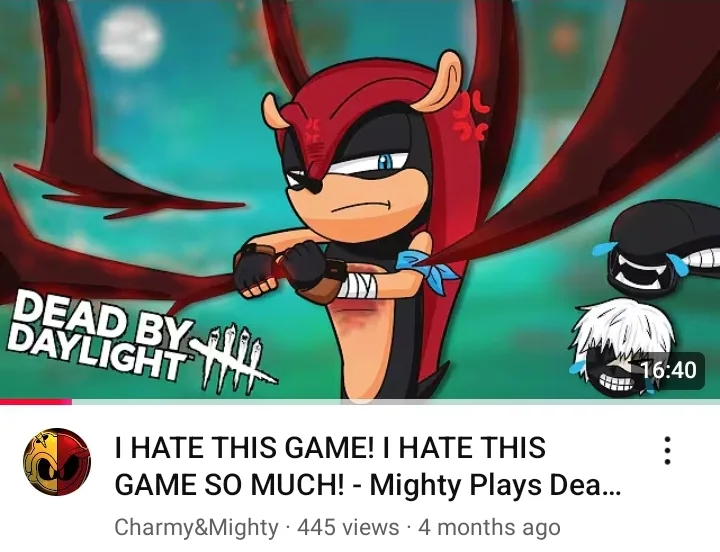Click the 16:40 duration badge
720x552 pixels.
(x=669, y=370)
